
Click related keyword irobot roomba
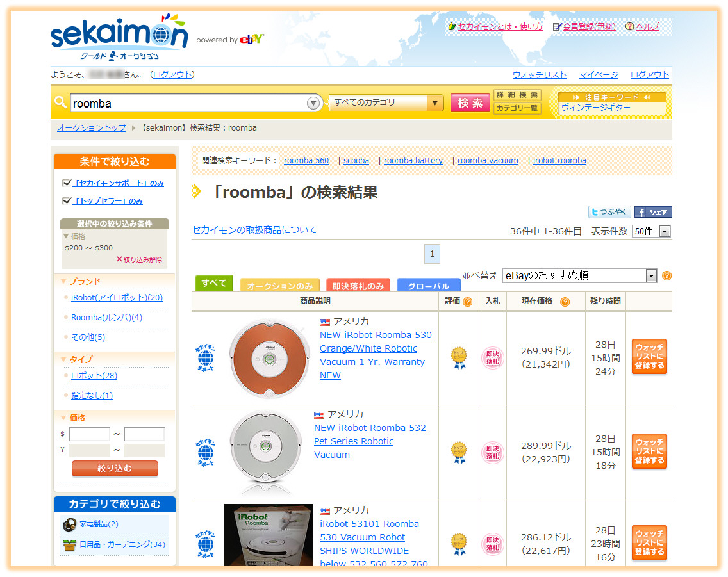click(x=559, y=161)
